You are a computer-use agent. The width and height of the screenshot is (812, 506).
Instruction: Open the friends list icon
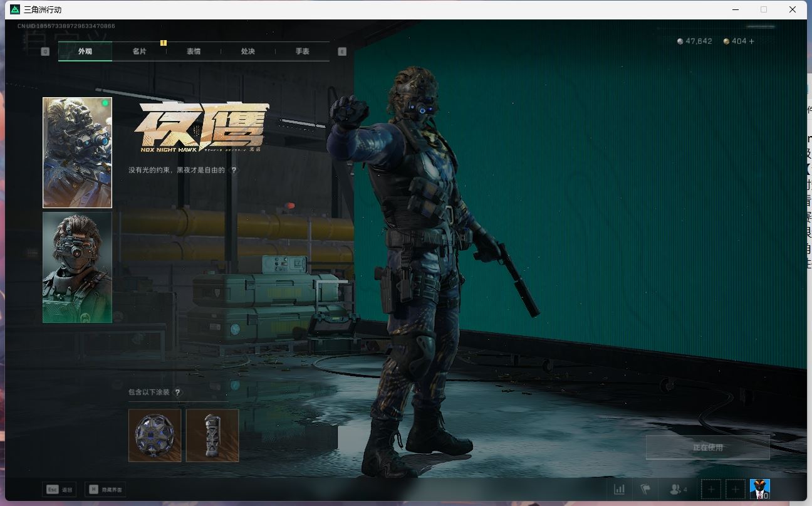point(678,489)
